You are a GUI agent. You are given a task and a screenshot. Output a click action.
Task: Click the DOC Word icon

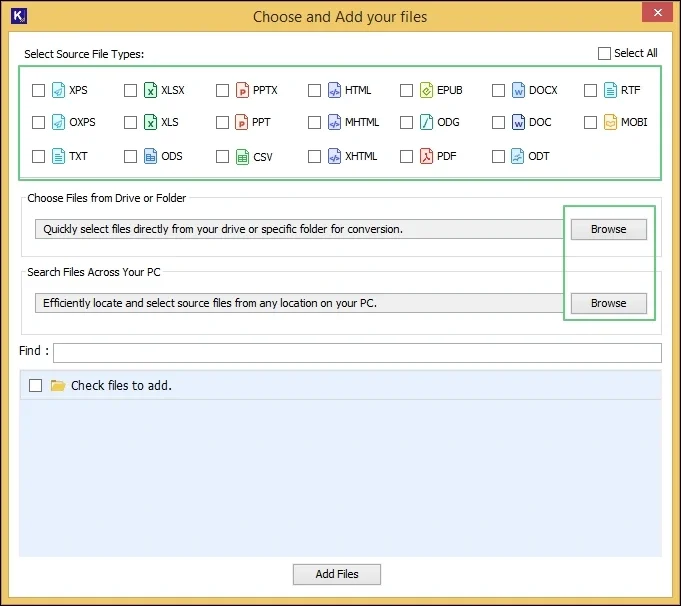(x=518, y=122)
